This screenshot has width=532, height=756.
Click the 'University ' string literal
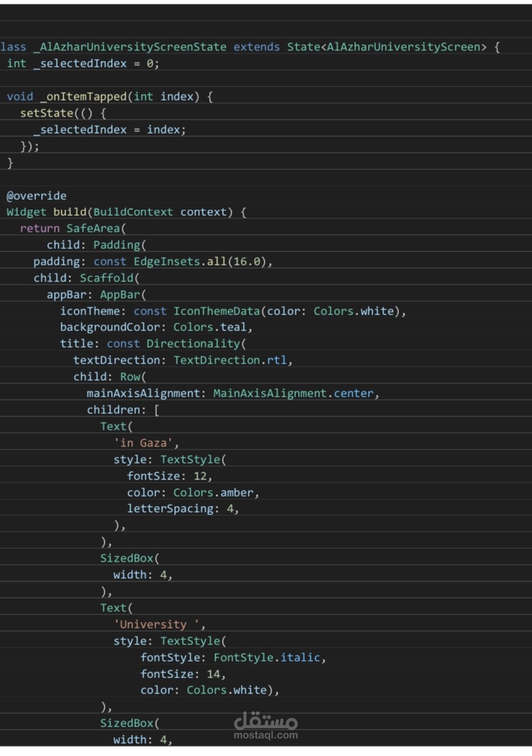[157, 625]
